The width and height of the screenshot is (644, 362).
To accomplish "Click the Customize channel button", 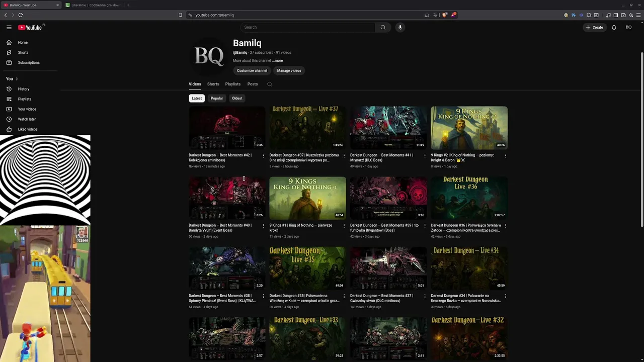I will [252, 70].
